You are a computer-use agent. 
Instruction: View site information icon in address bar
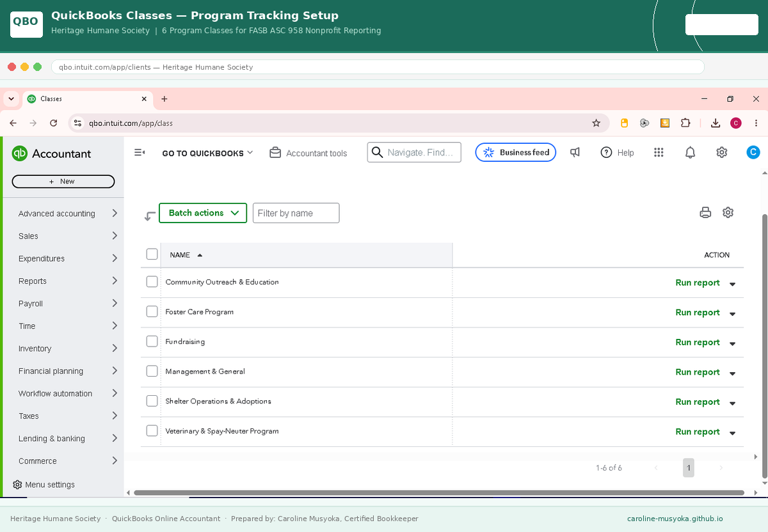point(78,123)
